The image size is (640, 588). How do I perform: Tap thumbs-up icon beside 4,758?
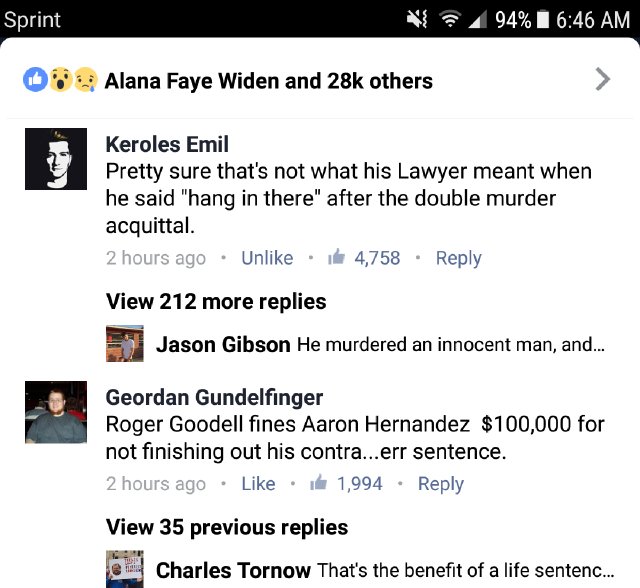click(x=336, y=257)
